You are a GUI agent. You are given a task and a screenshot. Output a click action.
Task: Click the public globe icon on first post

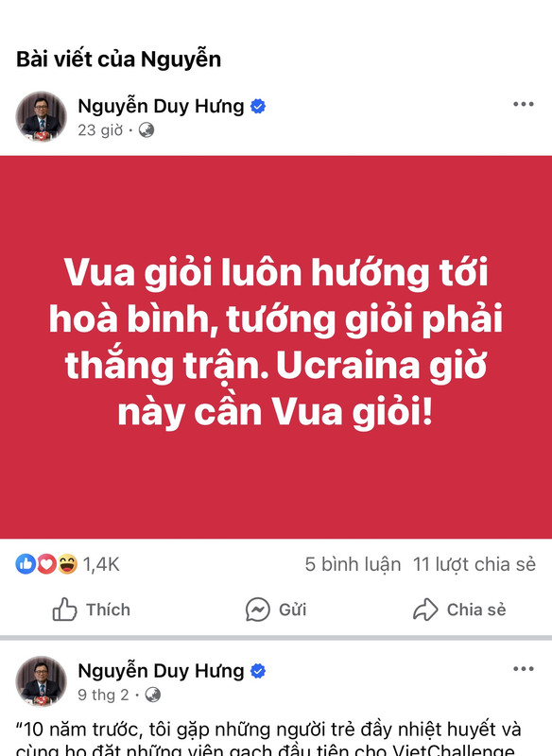147,130
